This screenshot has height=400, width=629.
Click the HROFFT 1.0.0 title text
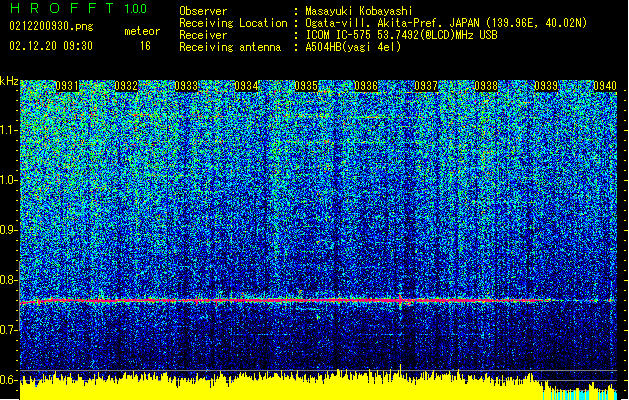(79, 8)
